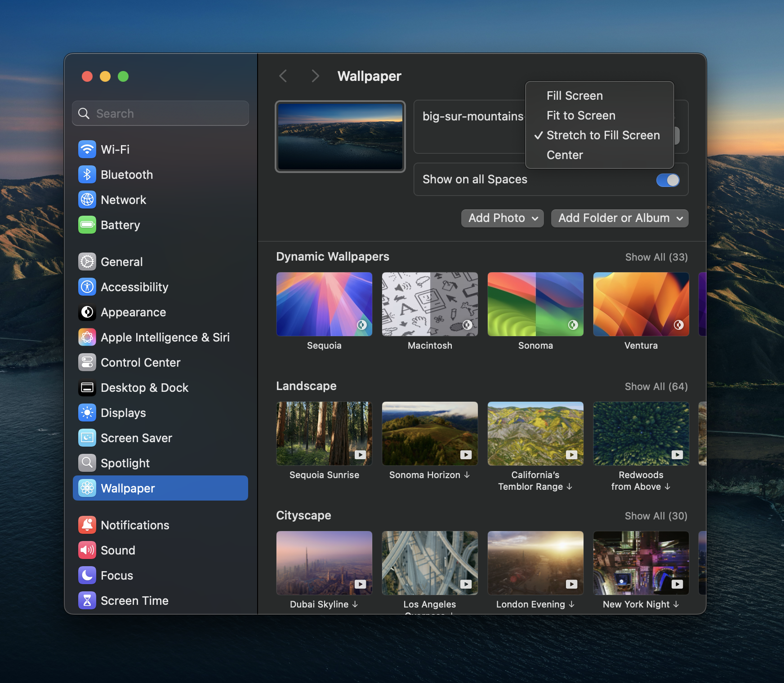The height and width of the screenshot is (683, 784).
Task: Open the Desktop & Dock icon
Action: point(87,387)
